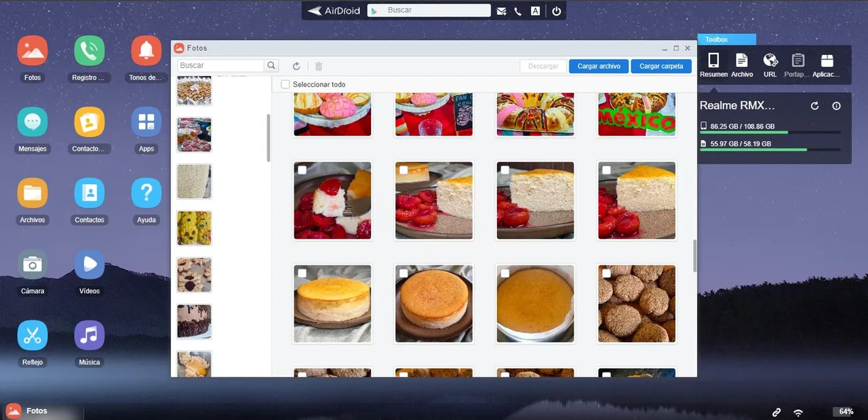The height and width of the screenshot is (420, 868).
Task: Open the blue Contactos desktop icon
Action: pyautogui.click(x=90, y=193)
